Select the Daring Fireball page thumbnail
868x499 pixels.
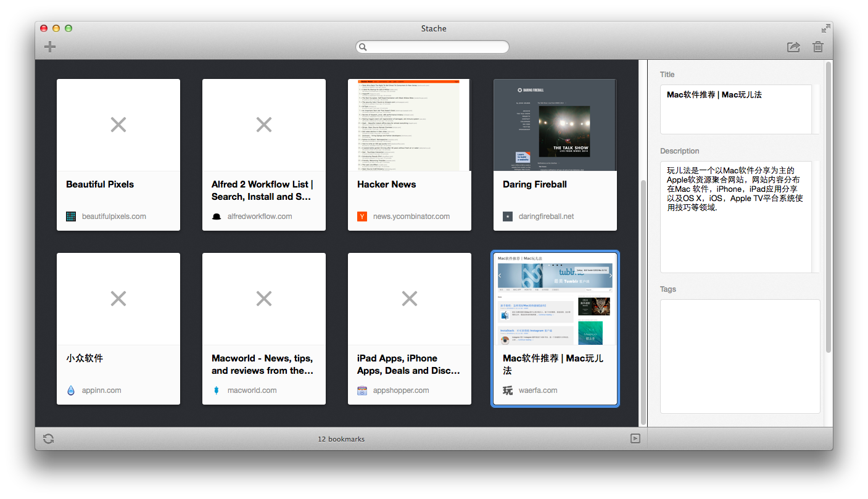click(555, 125)
